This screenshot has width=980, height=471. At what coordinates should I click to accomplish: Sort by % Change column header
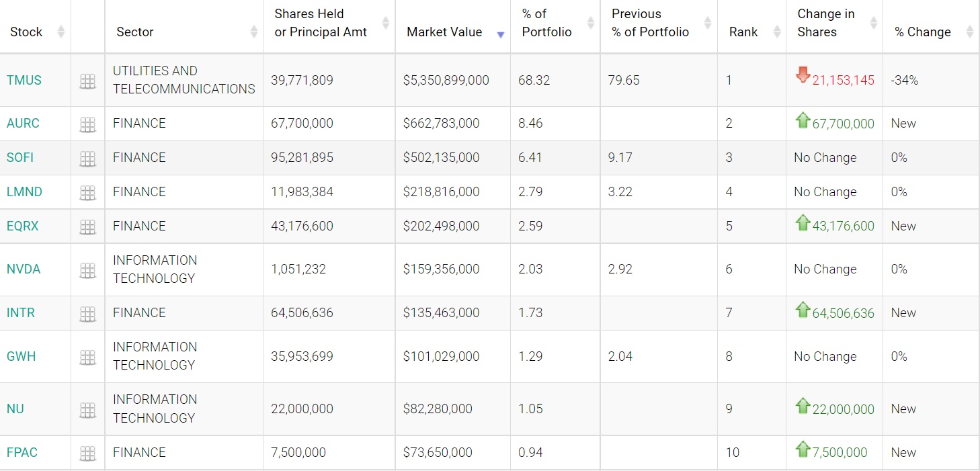coord(922,32)
